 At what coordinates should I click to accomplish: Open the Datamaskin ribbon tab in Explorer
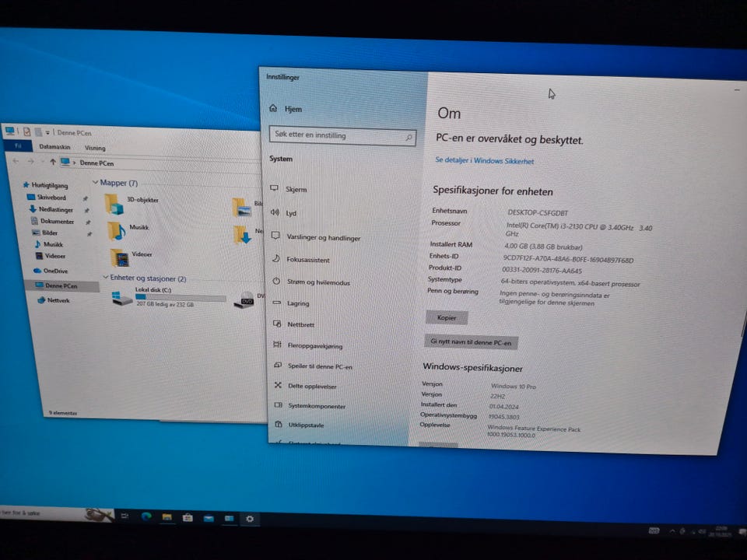tap(54, 147)
